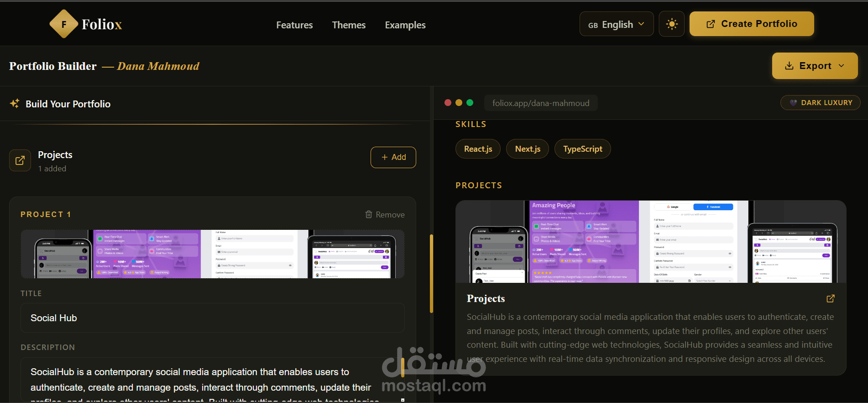Click the Description text area

point(213,380)
